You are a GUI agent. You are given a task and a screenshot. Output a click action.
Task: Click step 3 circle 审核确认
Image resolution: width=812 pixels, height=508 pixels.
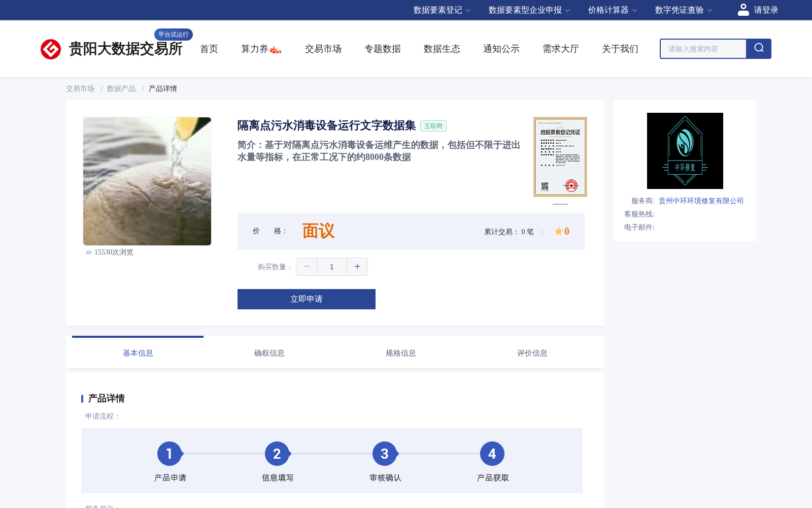(x=385, y=454)
